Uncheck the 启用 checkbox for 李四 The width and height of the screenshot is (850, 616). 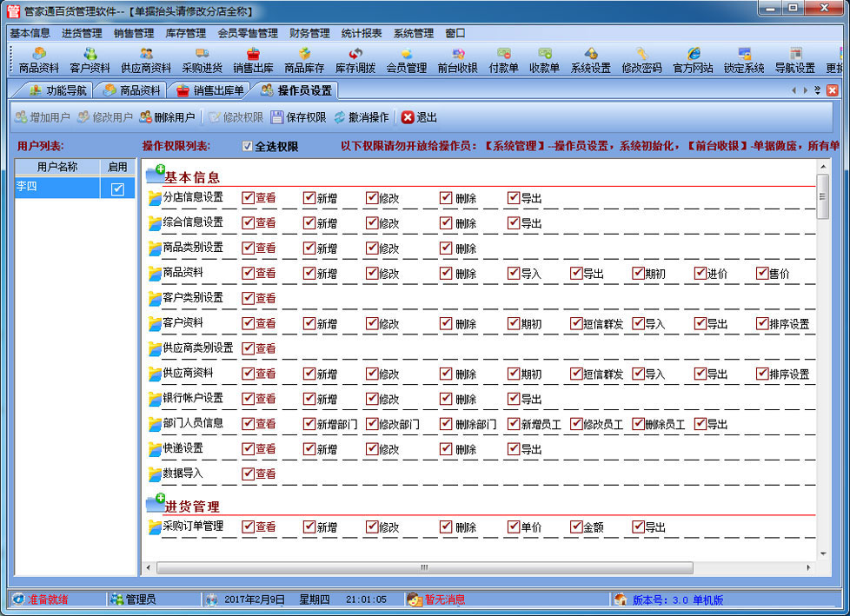(x=117, y=189)
